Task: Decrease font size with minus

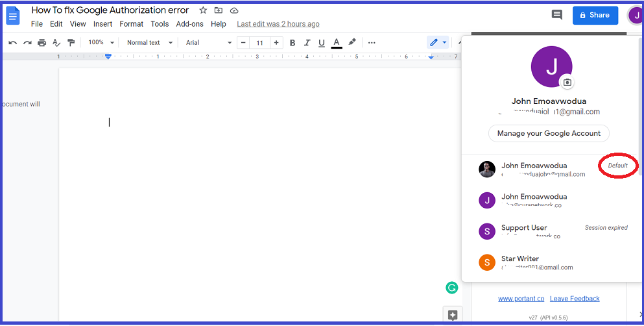Action: 243,42
